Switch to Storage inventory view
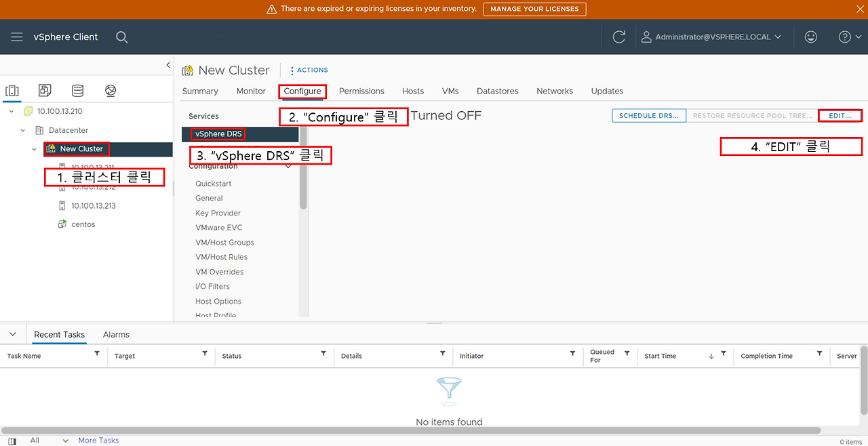Image resolution: width=868 pixels, height=446 pixels. click(x=78, y=91)
